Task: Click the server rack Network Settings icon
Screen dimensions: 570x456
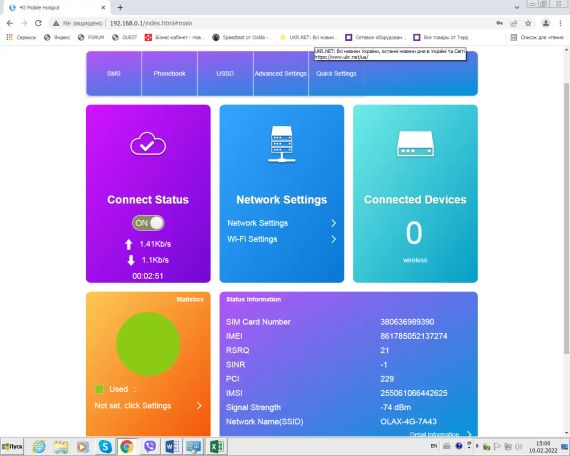Action: (x=281, y=144)
